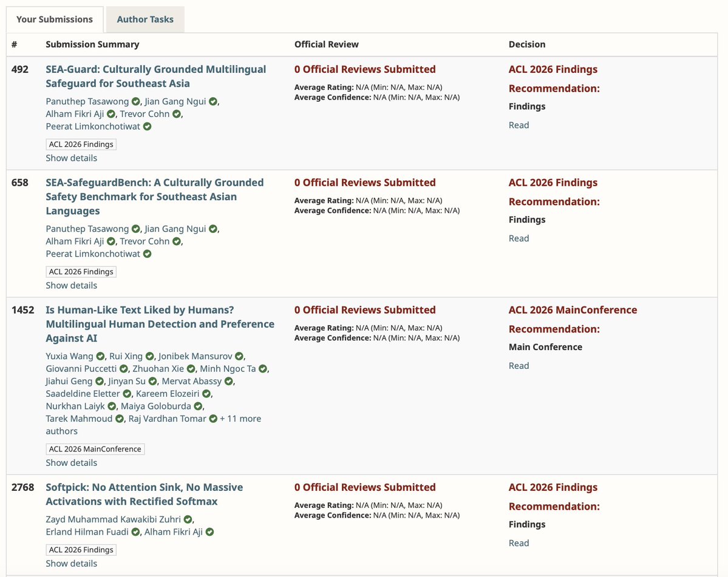728x577 pixels.
Task: Open Softpick submission title link
Action: coord(144,494)
